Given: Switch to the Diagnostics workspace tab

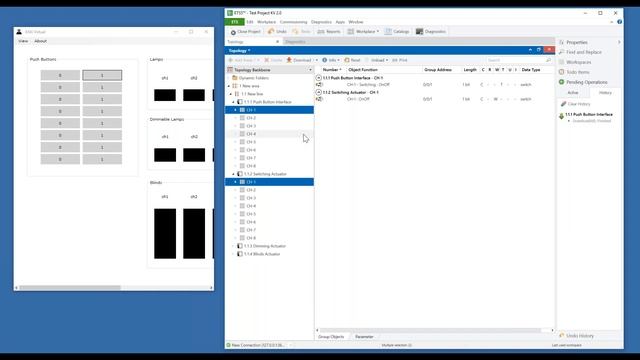Looking at the screenshot, I should point(295,42).
